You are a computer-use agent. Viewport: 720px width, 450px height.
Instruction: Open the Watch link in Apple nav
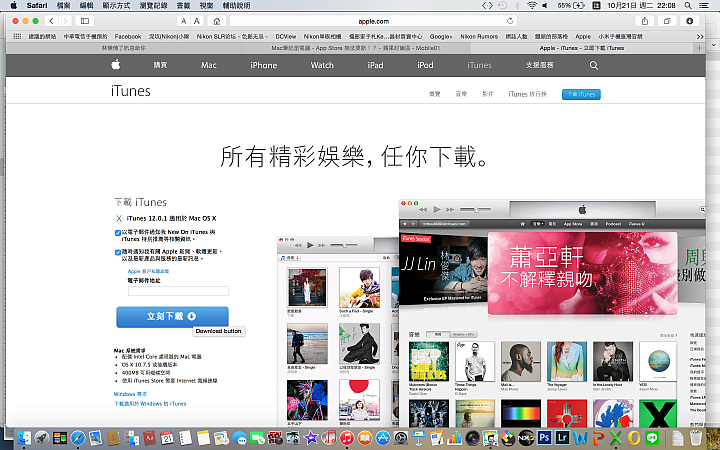click(322, 65)
